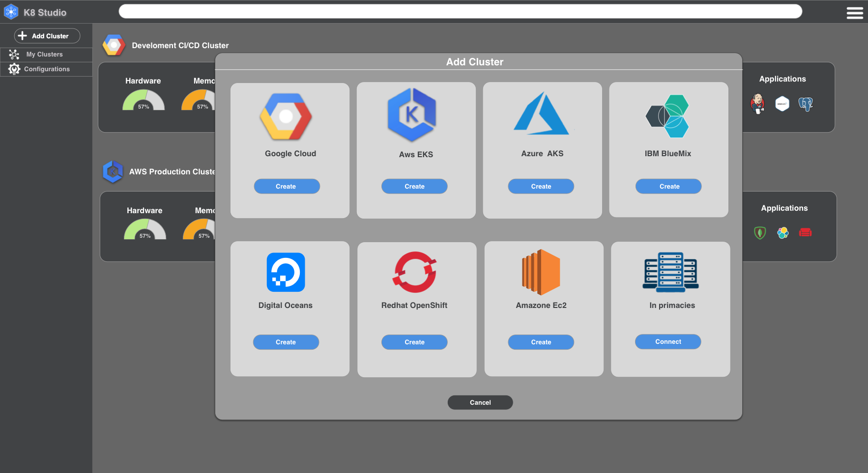The height and width of the screenshot is (473, 868).
Task: Create a Google Cloud cluster
Action: (x=287, y=186)
